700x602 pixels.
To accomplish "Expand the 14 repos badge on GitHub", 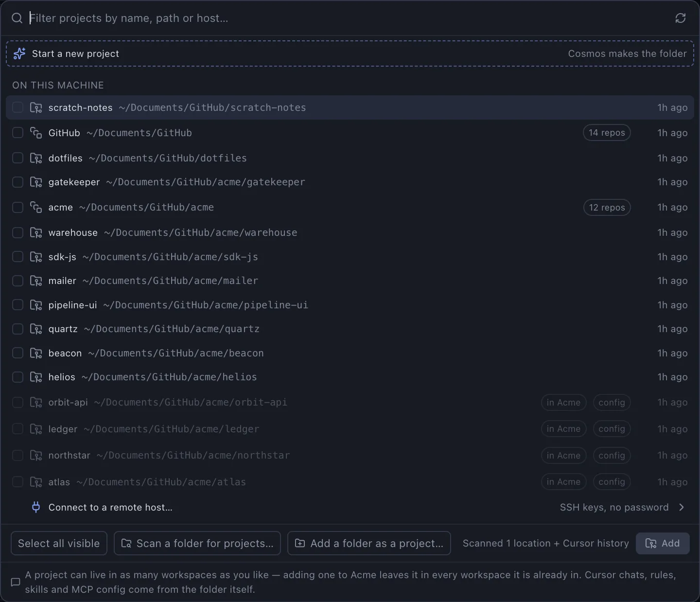I will pos(607,133).
